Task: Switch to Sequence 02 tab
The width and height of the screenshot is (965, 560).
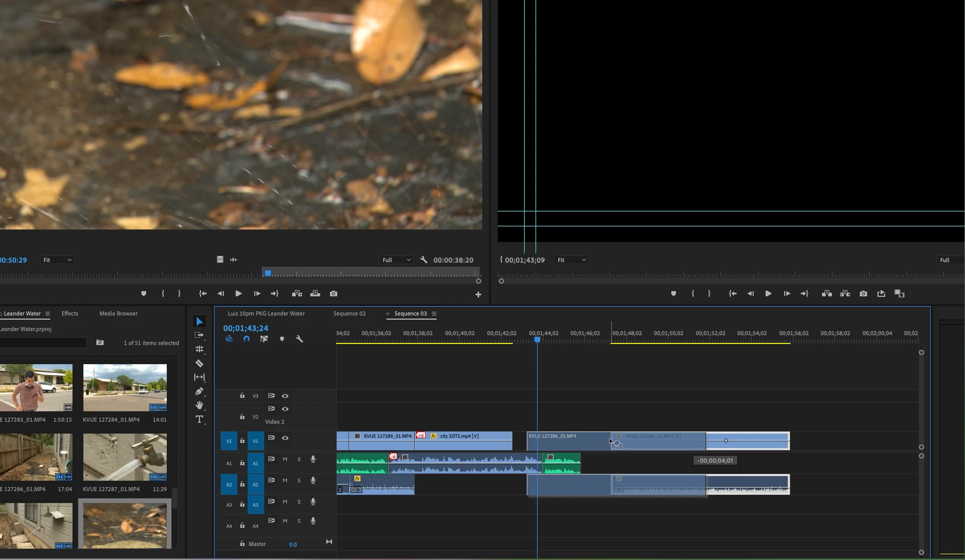Action: (350, 313)
